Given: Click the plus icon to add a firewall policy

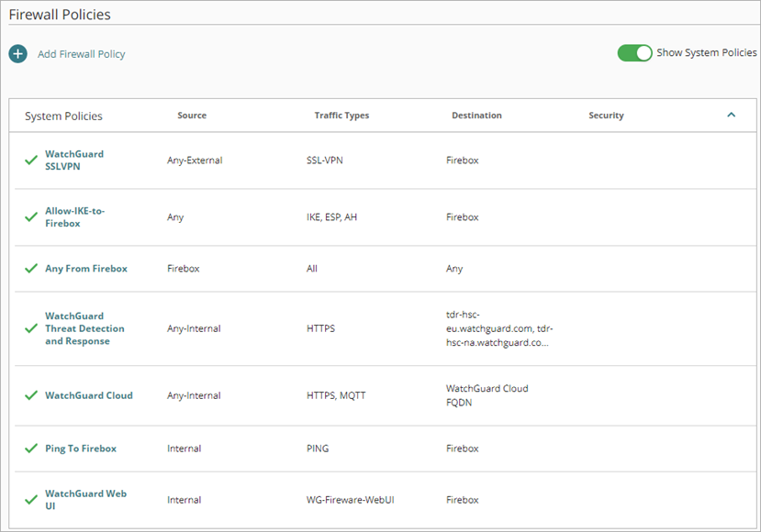Looking at the screenshot, I should coord(17,53).
